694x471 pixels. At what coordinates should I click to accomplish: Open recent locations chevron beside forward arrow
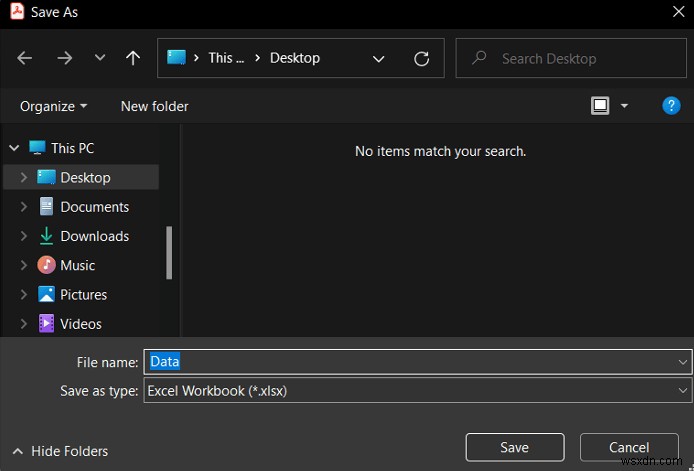click(x=100, y=58)
